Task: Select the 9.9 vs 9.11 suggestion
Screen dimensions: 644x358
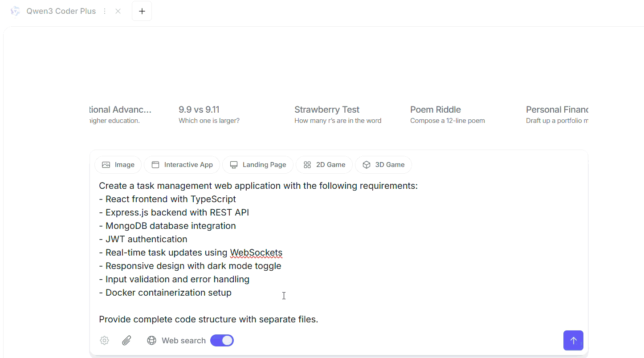Action: [x=209, y=114]
